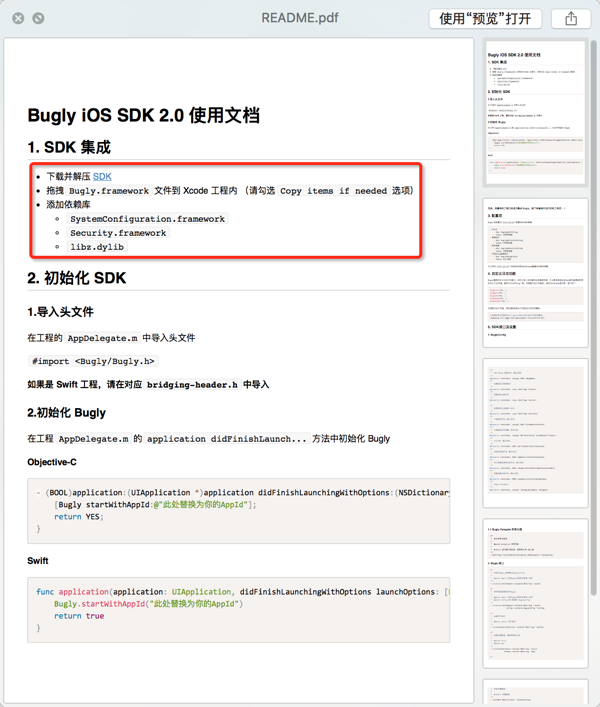
Task: Click the "func application(" Swift code line
Action: 243,592
